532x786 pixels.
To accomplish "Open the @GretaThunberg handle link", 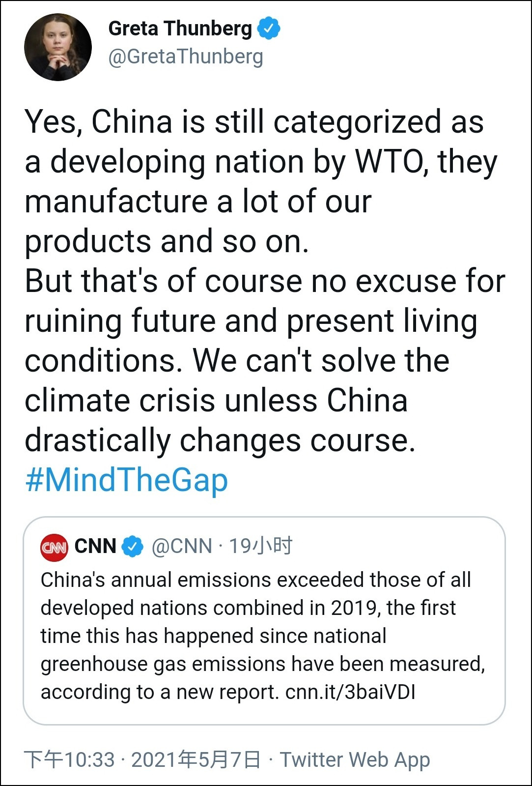I will pyautogui.click(x=186, y=57).
